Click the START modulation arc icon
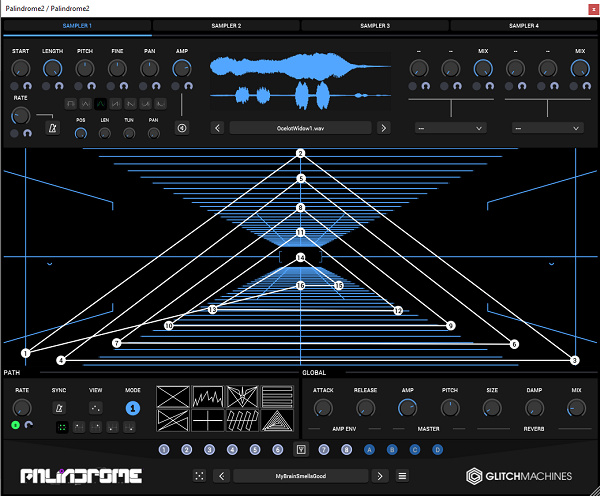600x496 pixels. click(27, 86)
